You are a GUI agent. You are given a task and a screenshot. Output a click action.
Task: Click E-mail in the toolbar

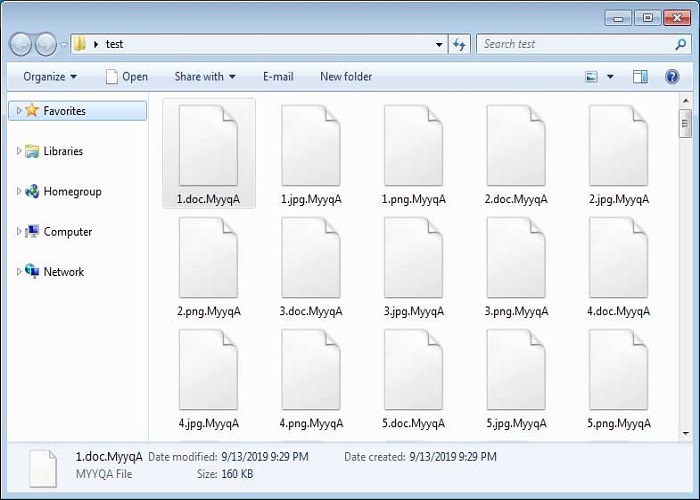278,77
